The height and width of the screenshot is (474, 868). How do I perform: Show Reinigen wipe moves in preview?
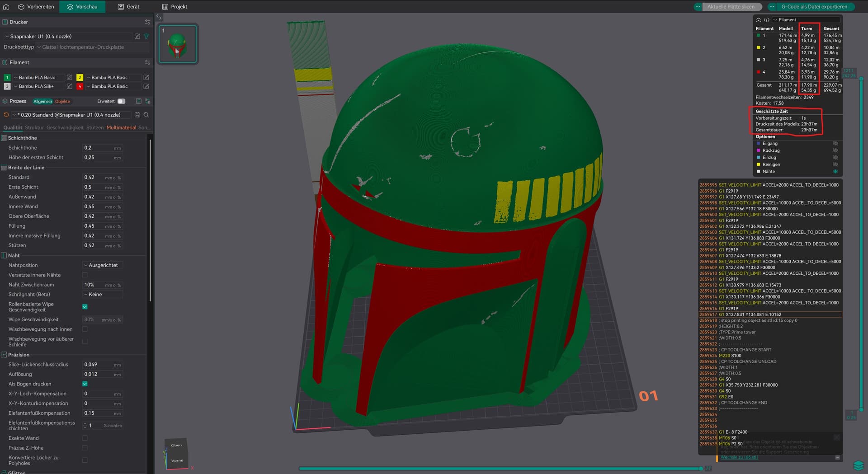tap(835, 164)
